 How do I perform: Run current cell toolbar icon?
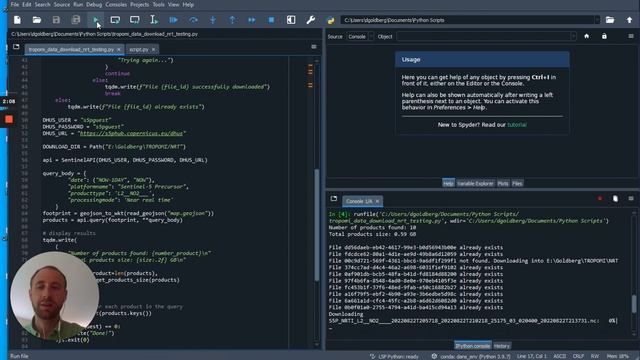pyautogui.click(x=115, y=20)
